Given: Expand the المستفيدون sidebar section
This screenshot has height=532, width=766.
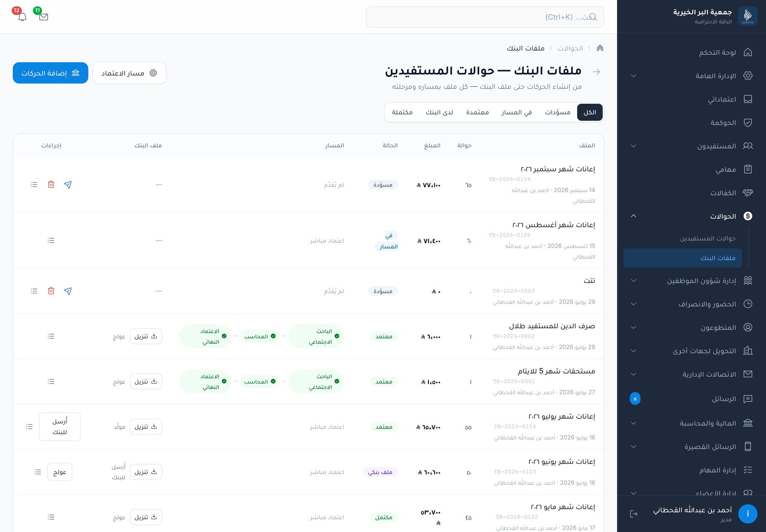Looking at the screenshot, I should (689, 146).
